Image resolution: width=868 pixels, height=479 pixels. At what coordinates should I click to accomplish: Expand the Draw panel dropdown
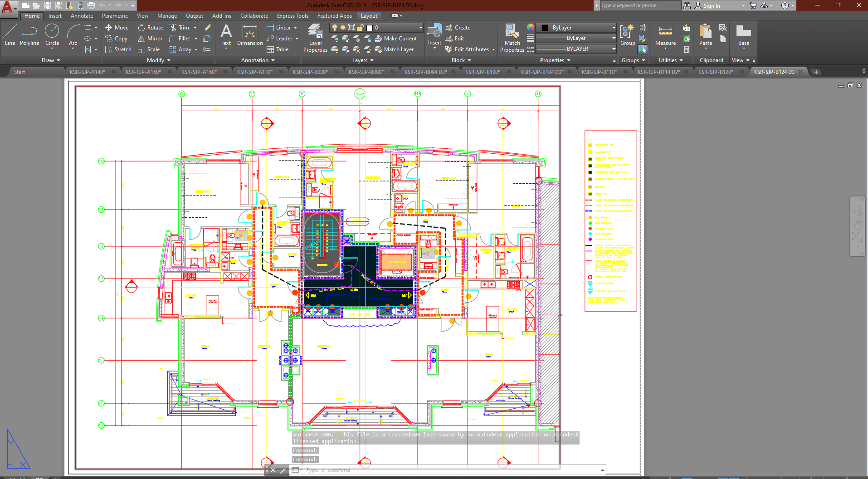pos(50,60)
